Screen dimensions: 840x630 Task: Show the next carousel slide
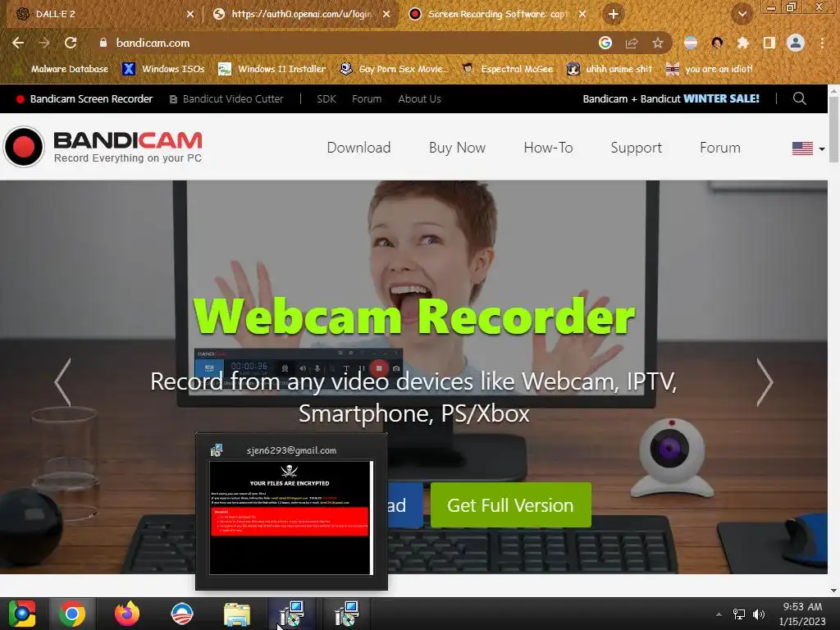[765, 382]
